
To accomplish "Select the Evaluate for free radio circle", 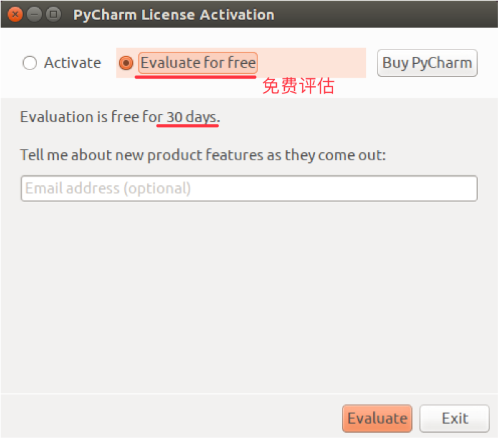I will pyautogui.click(x=126, y=63).
